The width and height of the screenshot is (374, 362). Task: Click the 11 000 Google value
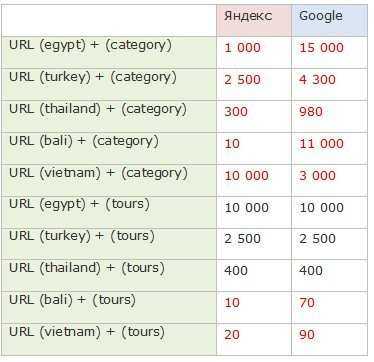pos(321,144)
